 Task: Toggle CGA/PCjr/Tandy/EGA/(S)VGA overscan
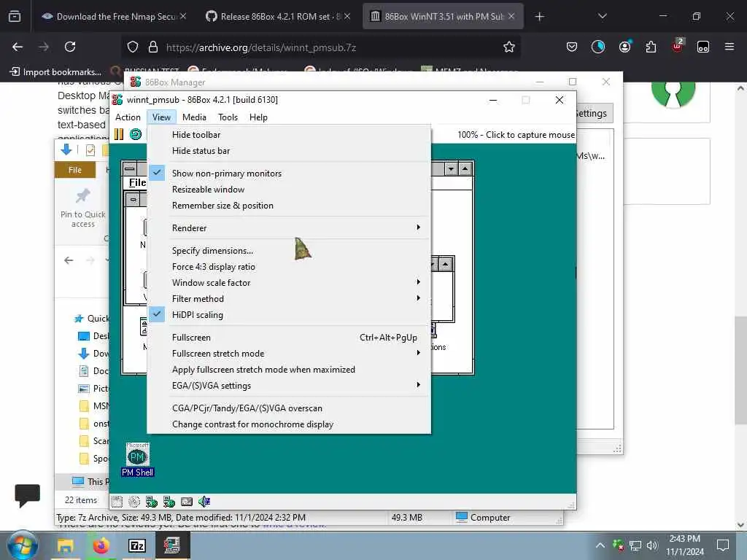click(x=289, y=408)
